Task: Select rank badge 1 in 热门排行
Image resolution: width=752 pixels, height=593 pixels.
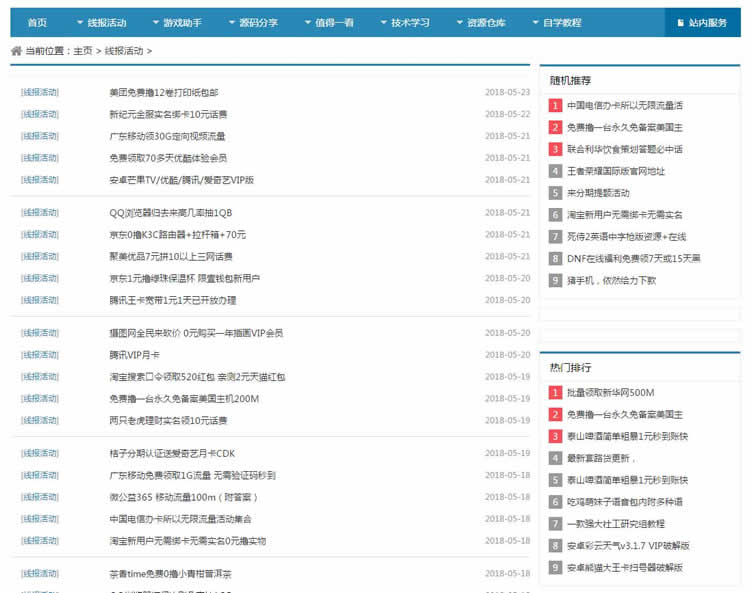Action: coord(555,392)
